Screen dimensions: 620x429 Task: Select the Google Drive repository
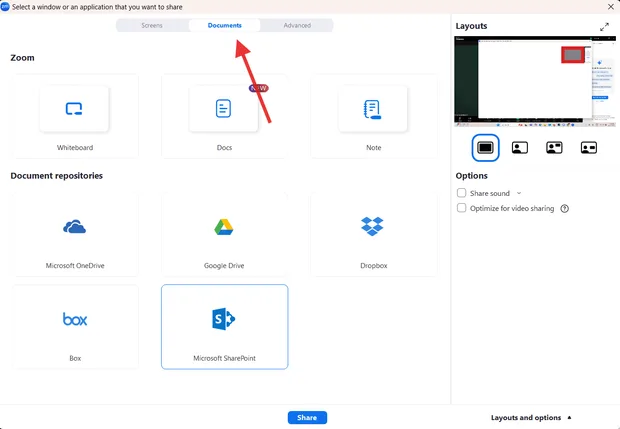(x=224, y=234)
